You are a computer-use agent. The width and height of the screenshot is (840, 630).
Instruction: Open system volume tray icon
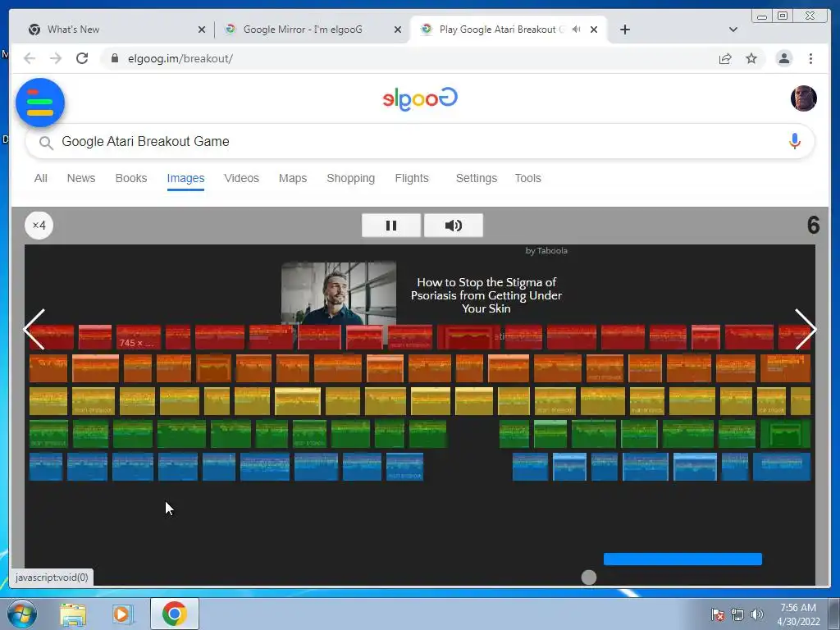click(757, 615)
